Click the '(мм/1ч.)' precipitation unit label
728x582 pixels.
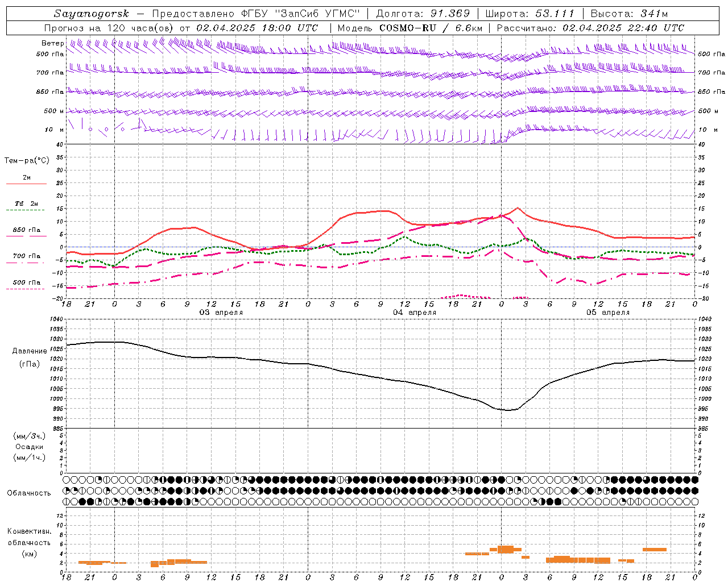[30, 458]
